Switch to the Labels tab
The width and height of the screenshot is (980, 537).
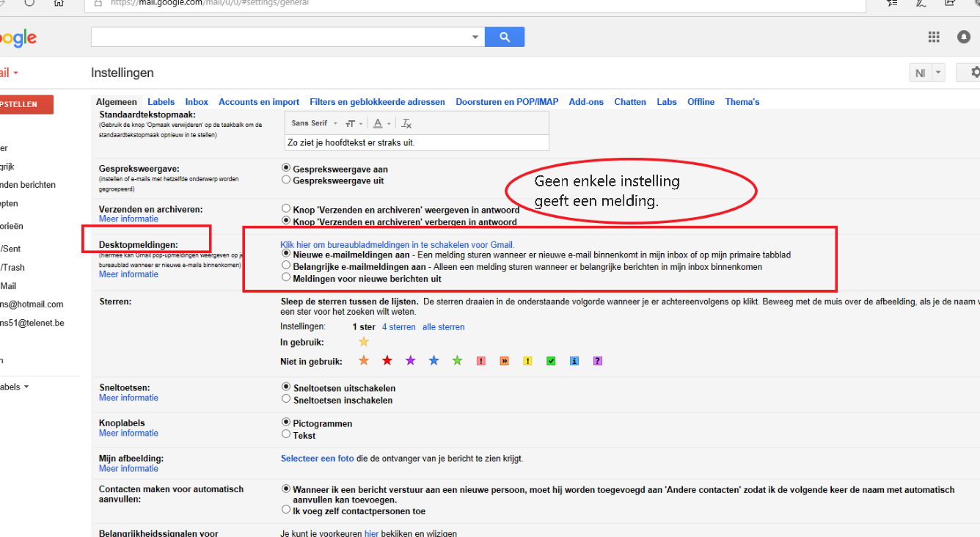pyautogui.click(x=161, y=102)
